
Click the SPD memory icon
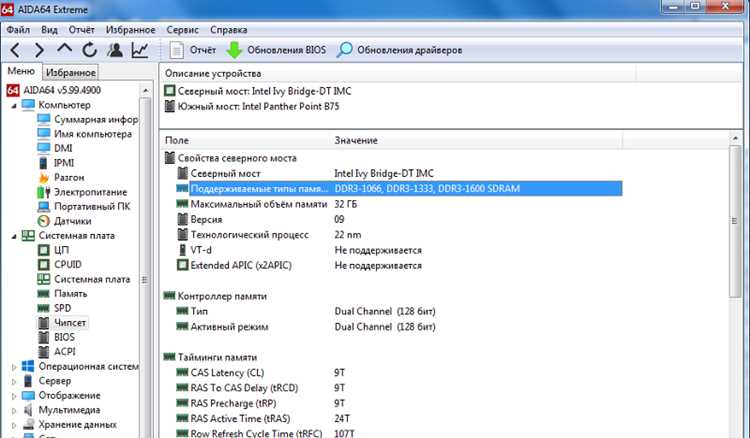[x=44, y=308]
